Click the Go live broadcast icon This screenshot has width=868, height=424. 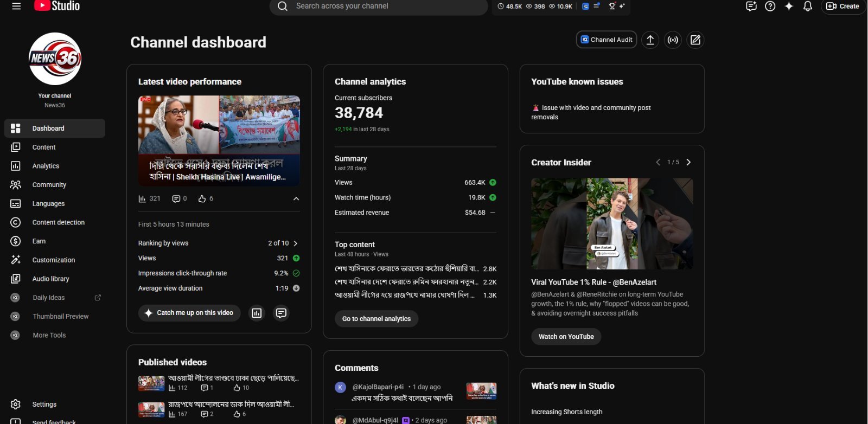tap(673, 40)
